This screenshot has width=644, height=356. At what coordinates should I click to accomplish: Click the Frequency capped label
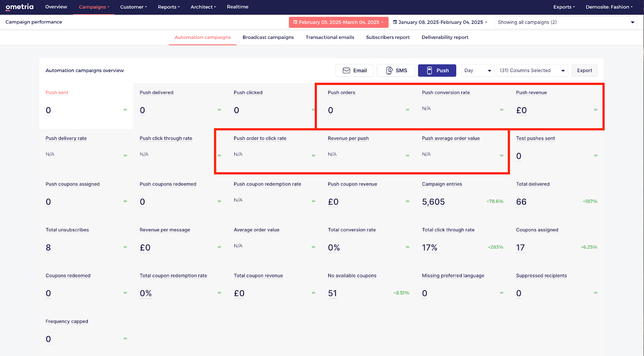pos(67,321)
